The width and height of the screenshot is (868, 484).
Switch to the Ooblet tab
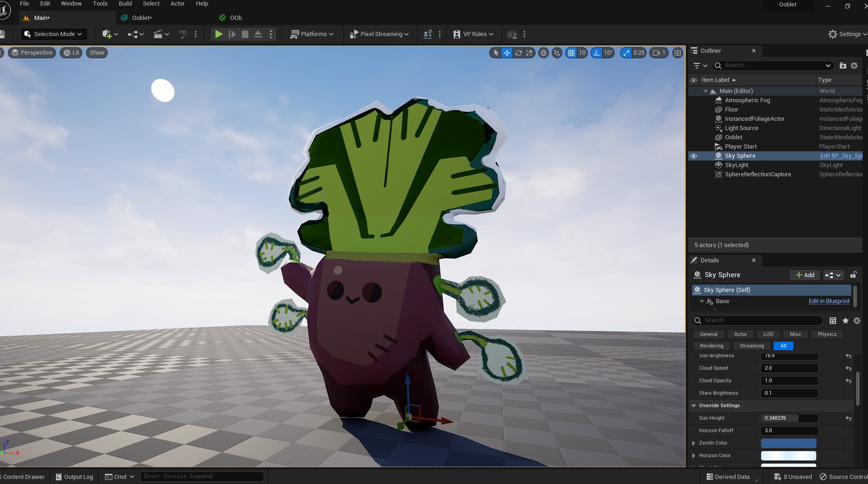click(x=142, y=18)
